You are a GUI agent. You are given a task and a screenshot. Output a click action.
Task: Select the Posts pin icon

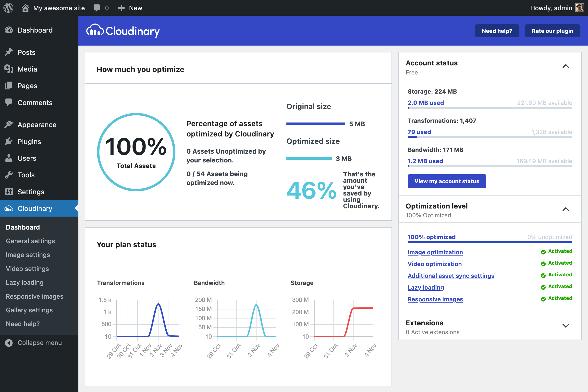[9, 52]
